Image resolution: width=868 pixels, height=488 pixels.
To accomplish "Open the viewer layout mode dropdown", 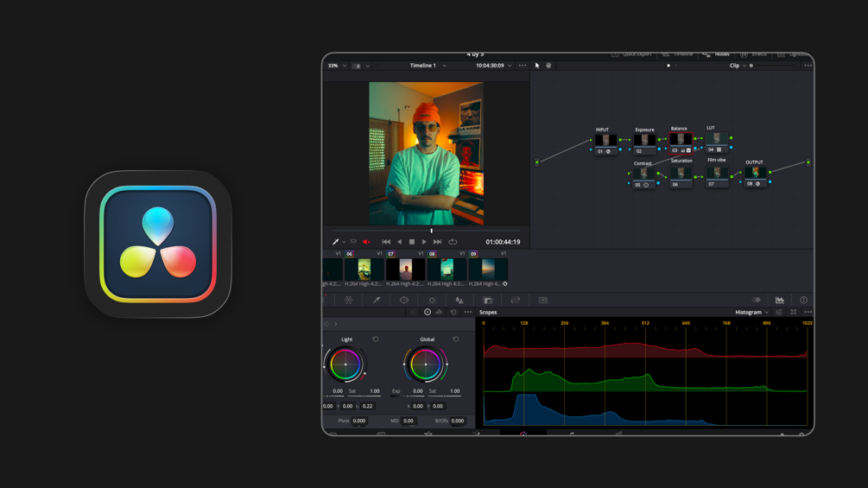I will click(360, 66).
